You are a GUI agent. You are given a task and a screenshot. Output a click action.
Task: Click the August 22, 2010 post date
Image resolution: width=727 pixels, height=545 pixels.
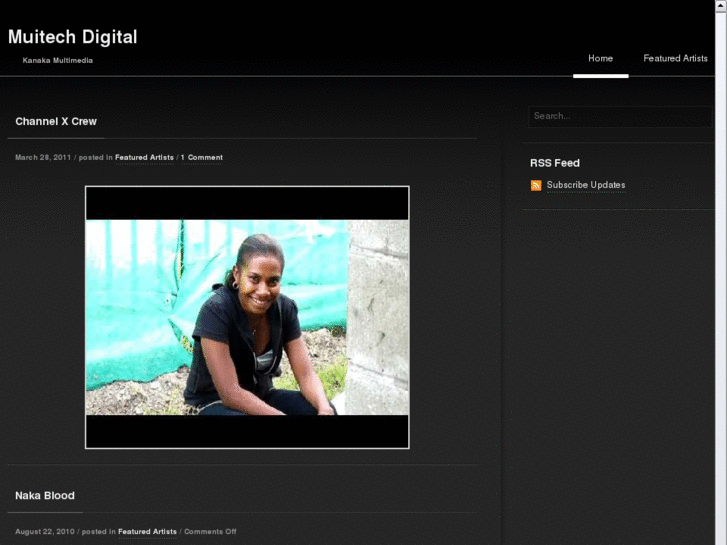click(x=43, y=531)
